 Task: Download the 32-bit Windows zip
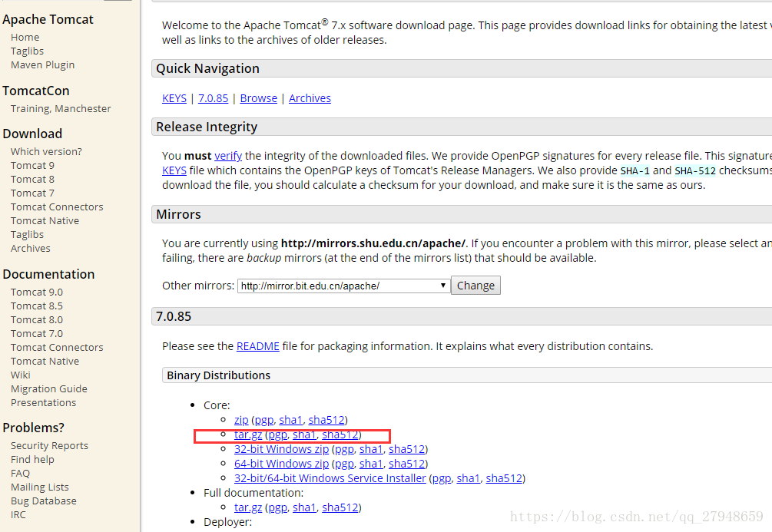point(282,449)
